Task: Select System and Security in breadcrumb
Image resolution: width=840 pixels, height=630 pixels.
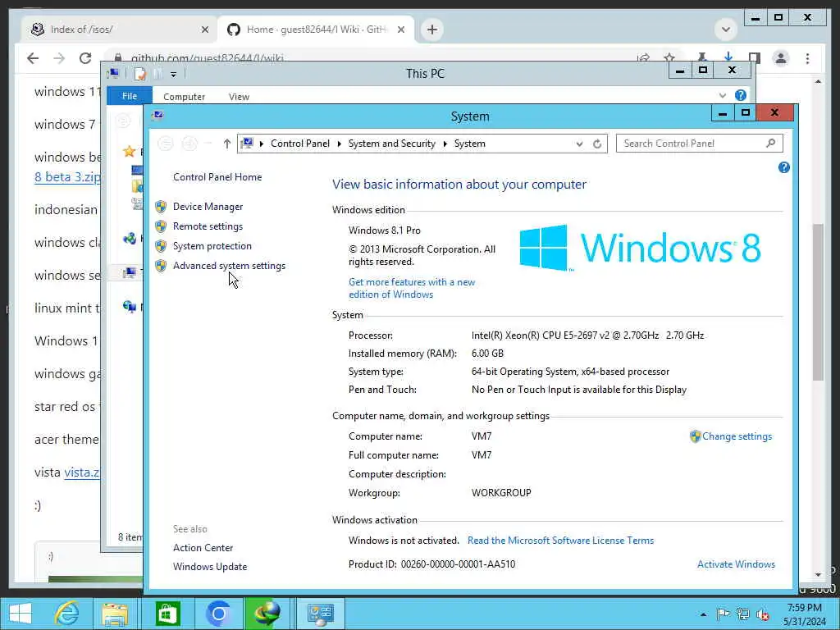Action: 391,144
